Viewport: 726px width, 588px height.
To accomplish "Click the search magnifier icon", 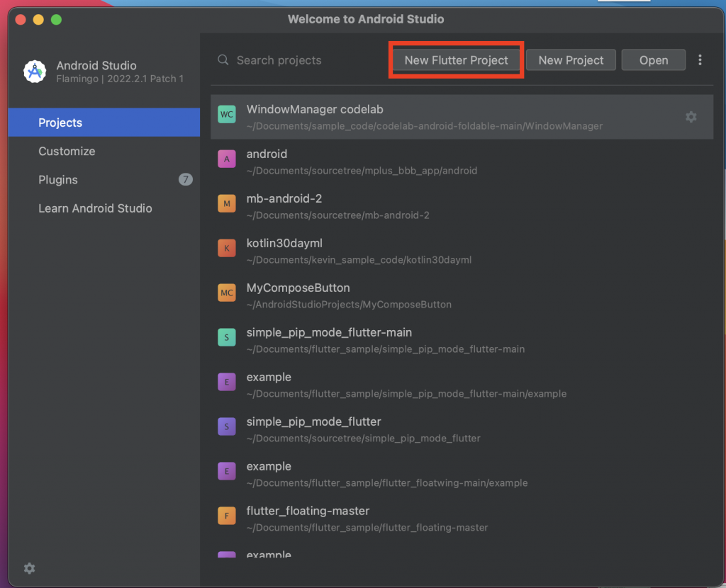I will click(x=223, y=60).
